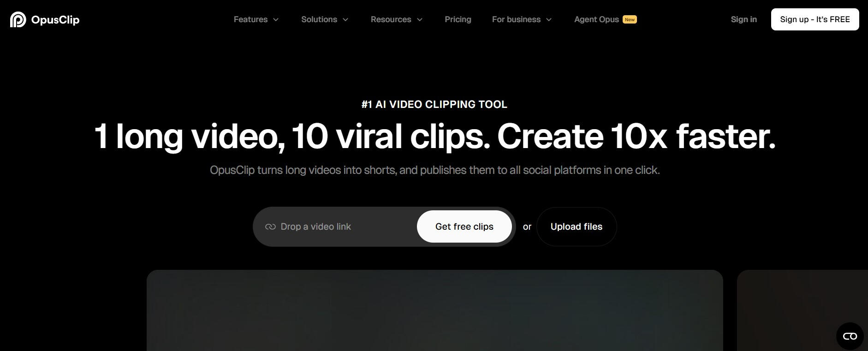Image resolution: width=868 pixels, height=351 pixels.
Task: Click the Resources dropdown arrow
Action: [420, 19]
